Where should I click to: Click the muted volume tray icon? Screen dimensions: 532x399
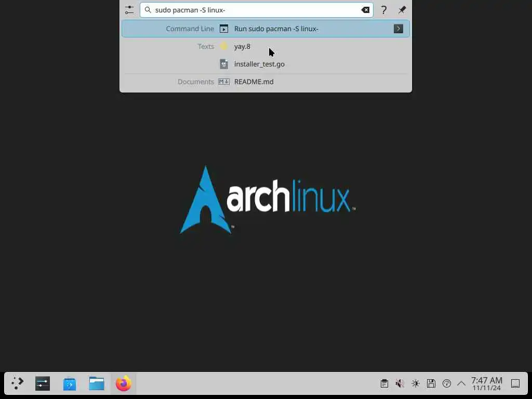point(400,384)
